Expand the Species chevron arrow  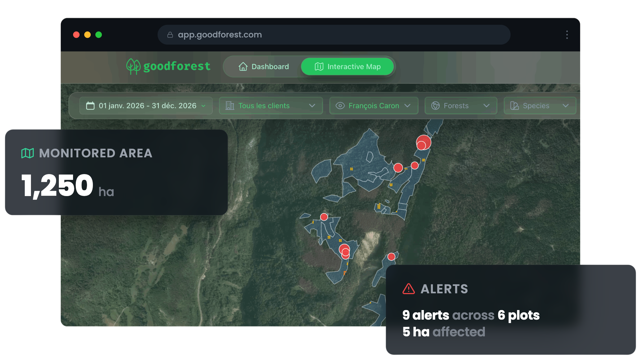(x=566, y=106)
